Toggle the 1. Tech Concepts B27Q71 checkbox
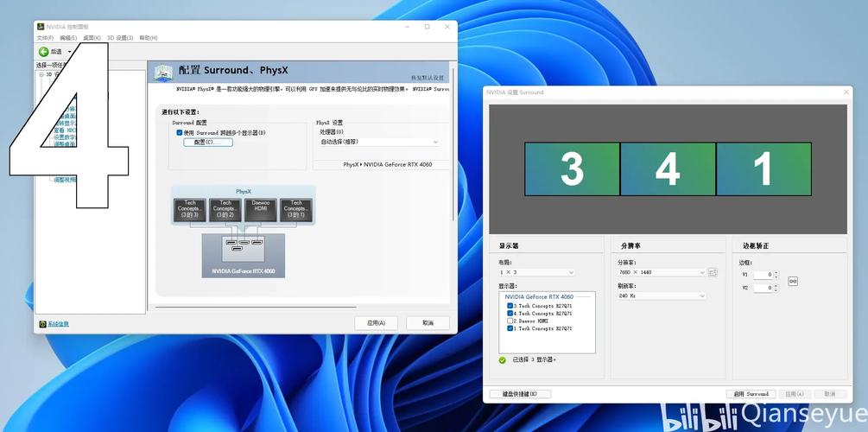The height and width of the screenshot is (432, 868). (510, 328)
